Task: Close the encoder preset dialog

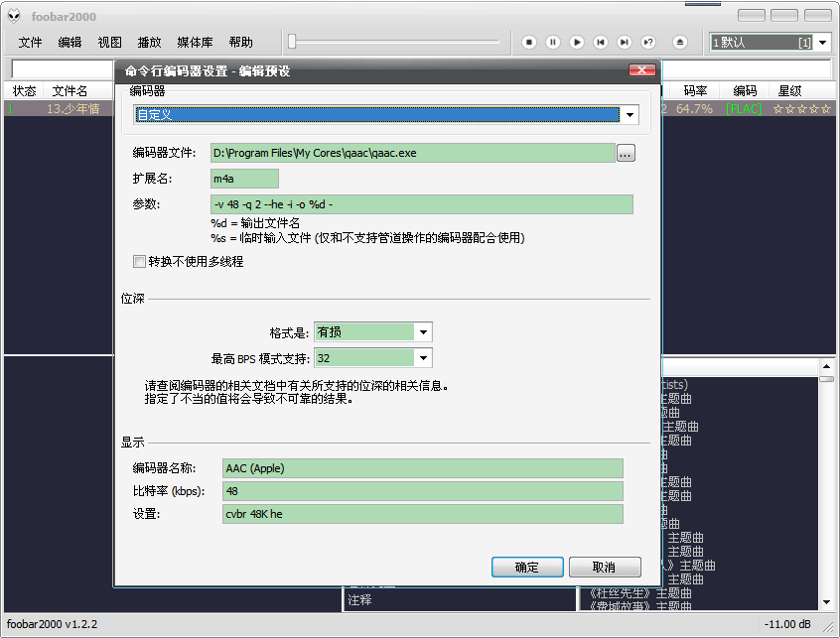Action: [641, 70]
